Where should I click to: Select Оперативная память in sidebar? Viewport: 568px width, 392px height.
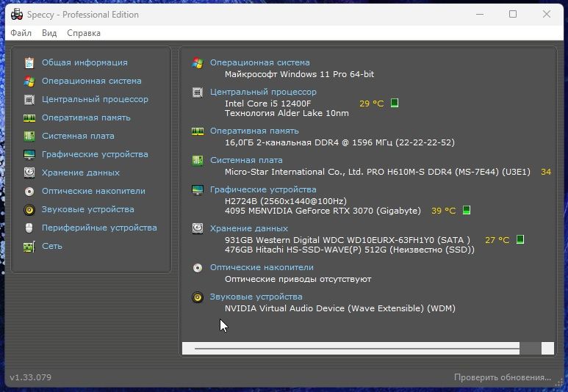pyautogui.click(x=86, y=117)
